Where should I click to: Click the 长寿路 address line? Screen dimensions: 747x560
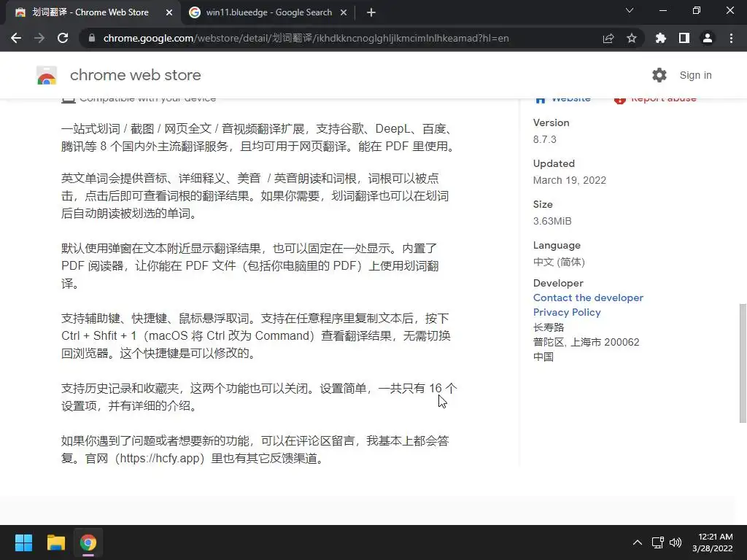pyautogui.click(x=549, y=327)
